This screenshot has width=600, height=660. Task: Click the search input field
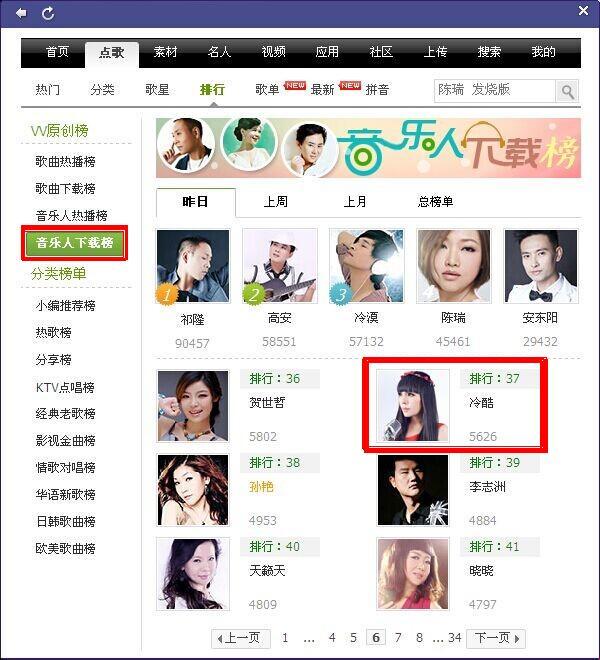tap(495, 90)
